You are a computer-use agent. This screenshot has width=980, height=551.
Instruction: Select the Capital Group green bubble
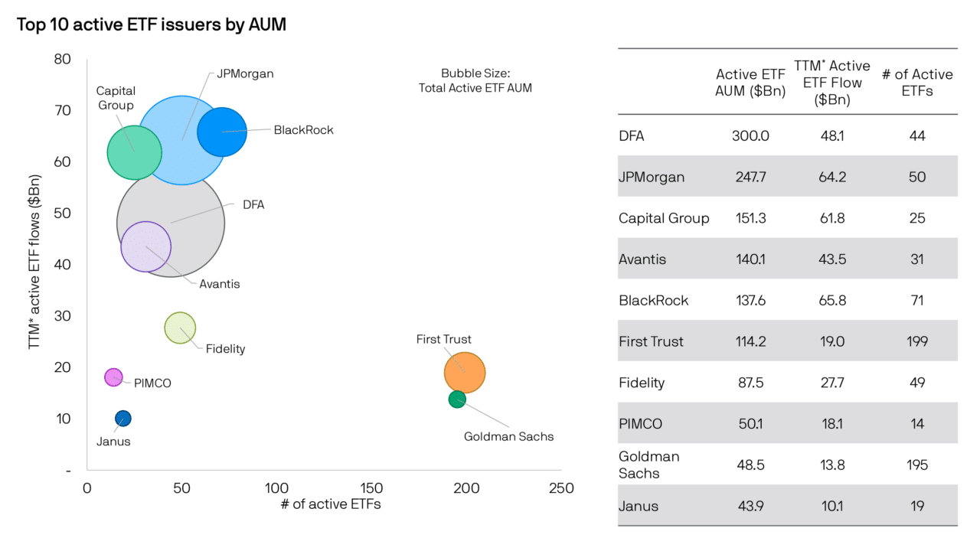pos(135,152)
